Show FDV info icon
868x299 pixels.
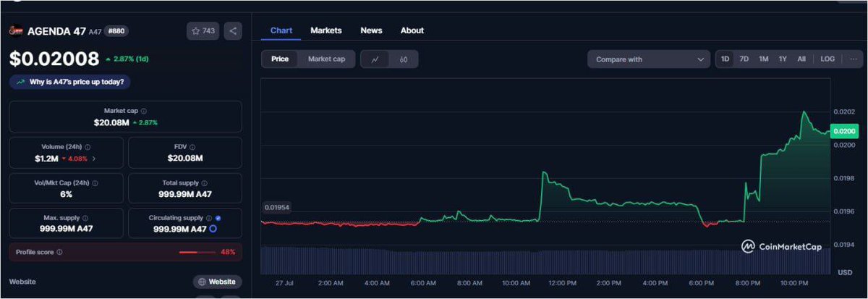point(193,146)
